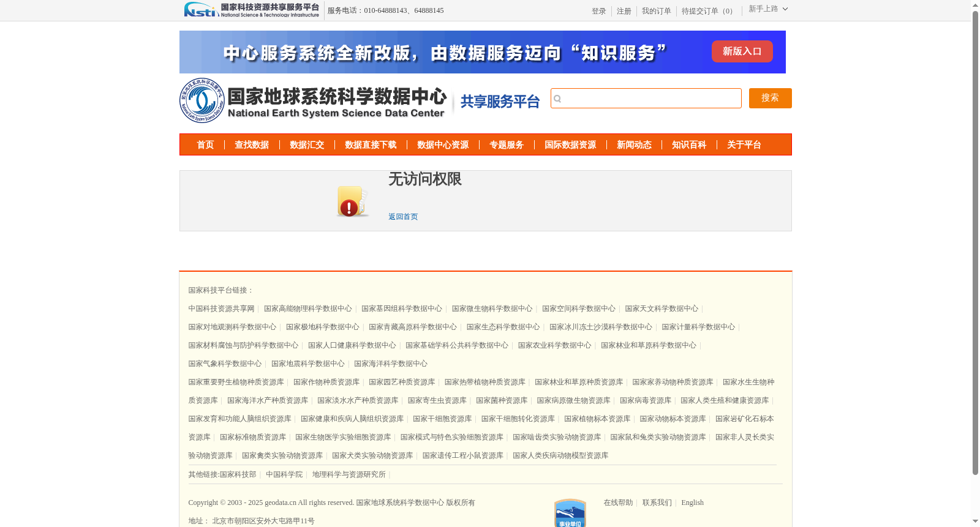980x527 pixels.
Task: Open the 国家园艺种质资源库 link
Action: click(x=402, y=383)
